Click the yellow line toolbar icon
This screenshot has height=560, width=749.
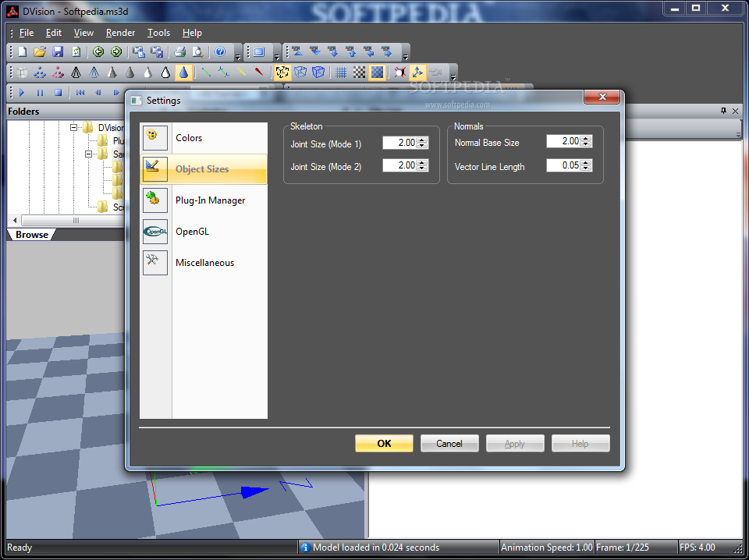click(x=241, y=72)
